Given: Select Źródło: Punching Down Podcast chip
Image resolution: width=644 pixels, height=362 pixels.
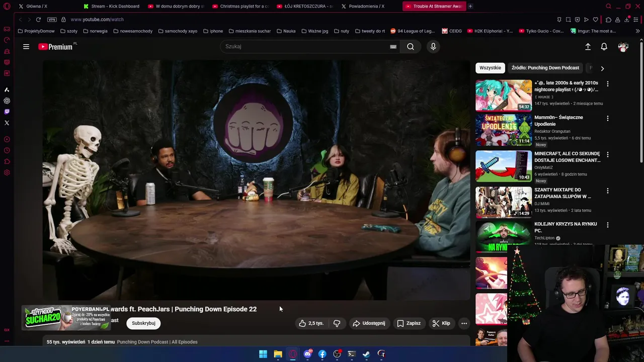Looking at the screenshot, I should point(545,68).
